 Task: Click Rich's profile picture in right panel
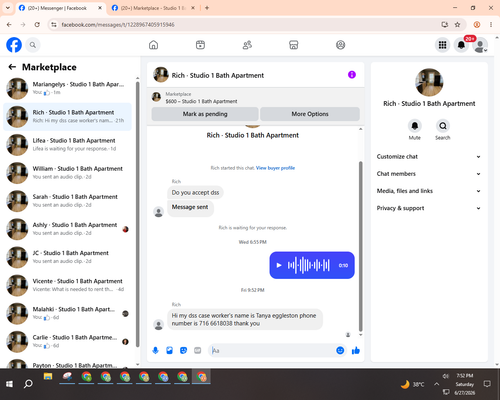429,82
